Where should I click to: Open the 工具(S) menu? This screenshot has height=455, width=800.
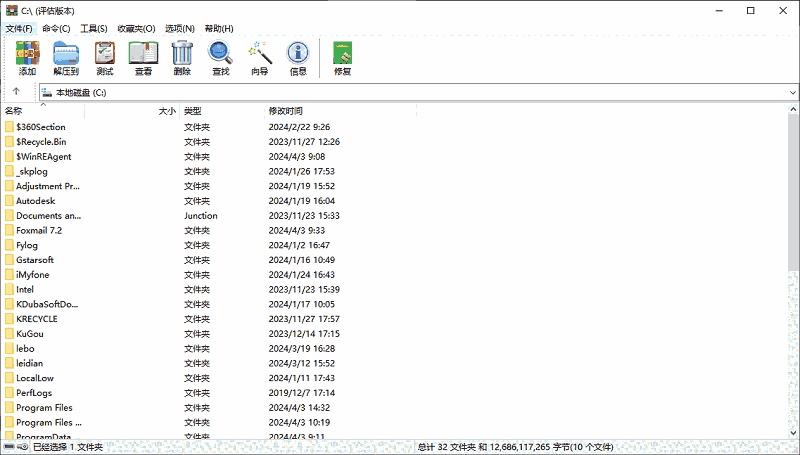(94, 29)
